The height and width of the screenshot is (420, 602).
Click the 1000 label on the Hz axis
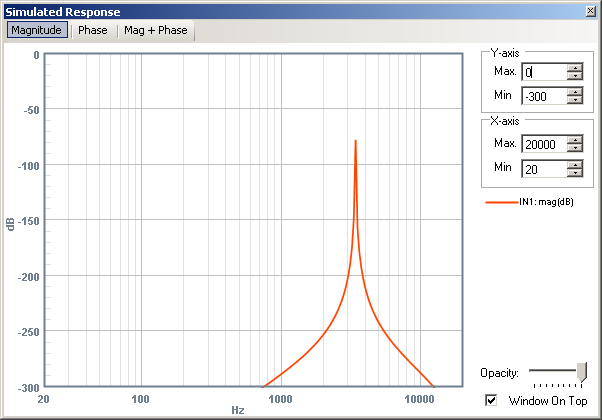click(x=281, y=399)
